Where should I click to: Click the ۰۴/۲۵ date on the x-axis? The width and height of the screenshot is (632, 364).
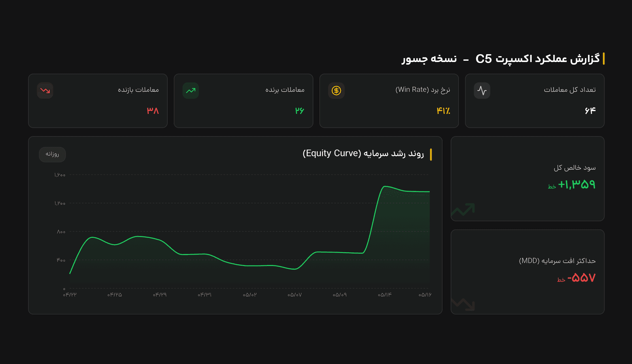coord(115,295)
